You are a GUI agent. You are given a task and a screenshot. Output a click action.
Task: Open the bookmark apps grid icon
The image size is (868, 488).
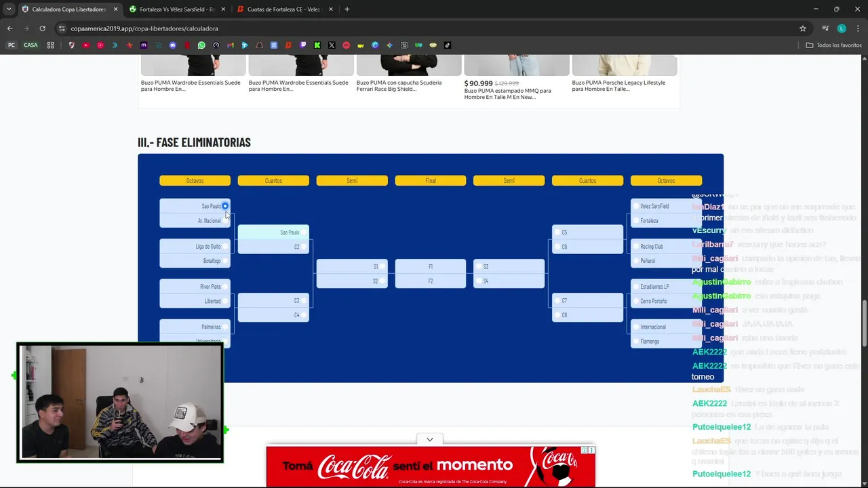50,45
